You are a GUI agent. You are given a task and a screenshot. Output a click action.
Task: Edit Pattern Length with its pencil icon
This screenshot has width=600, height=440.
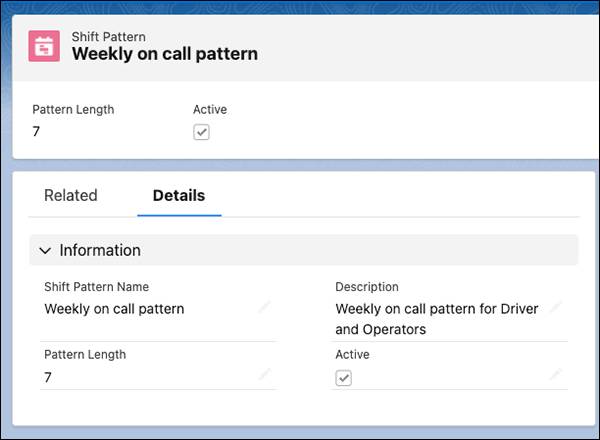(264, 374)
